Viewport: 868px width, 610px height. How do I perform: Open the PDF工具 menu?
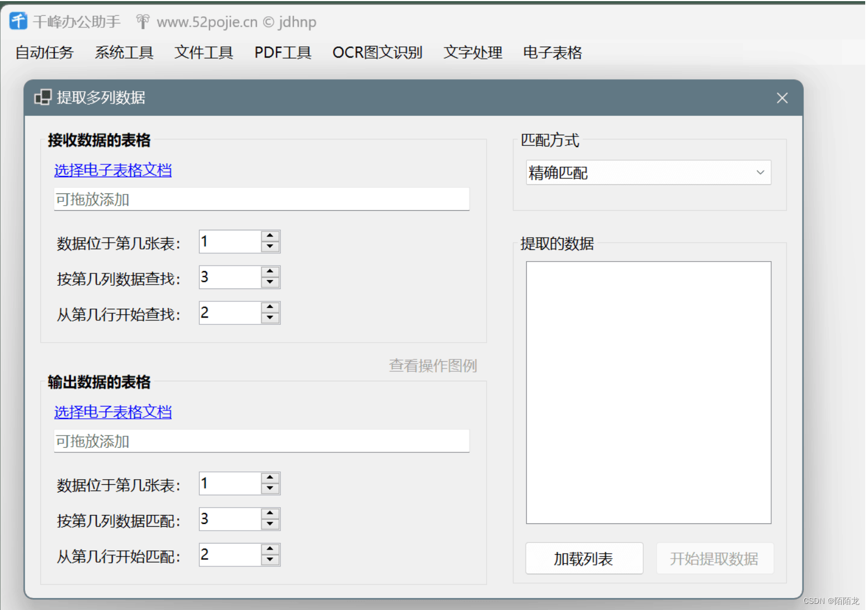[x=282, y=53]
